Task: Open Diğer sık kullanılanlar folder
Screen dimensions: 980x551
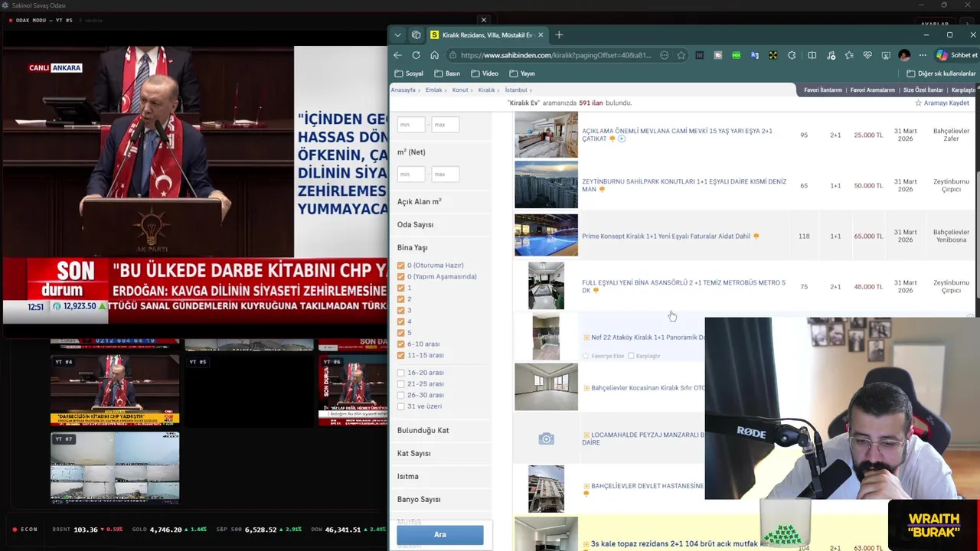Action: pos(942,73)
